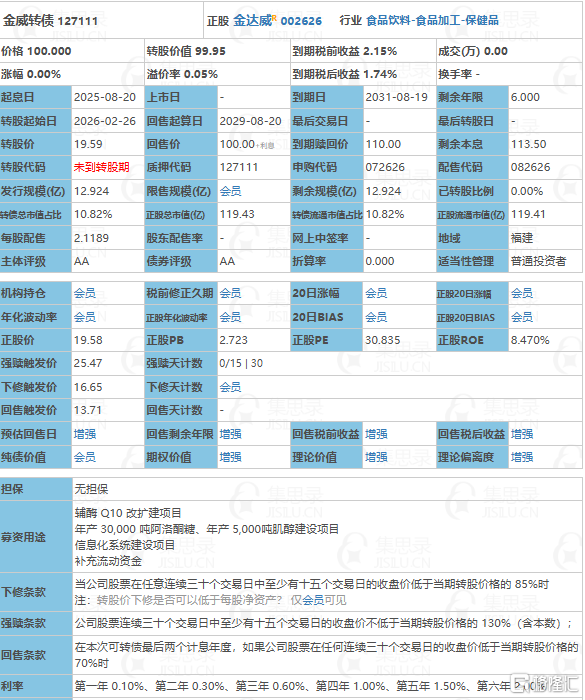The width and height of the screenshot is (585, 700).
Task: Click 会员 link beside 纯债价值
Action: click(x=85, y=457)
